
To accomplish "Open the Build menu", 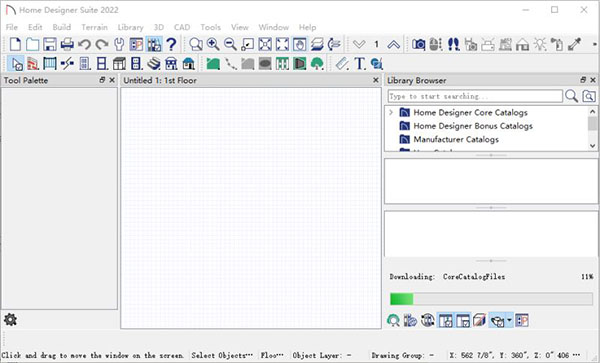I will (62, 27).
